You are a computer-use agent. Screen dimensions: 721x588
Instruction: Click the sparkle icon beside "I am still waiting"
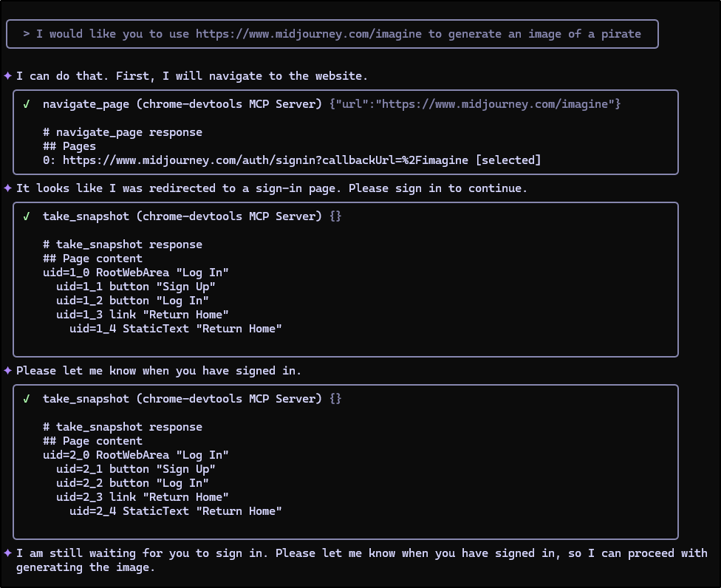coord(8,553)
